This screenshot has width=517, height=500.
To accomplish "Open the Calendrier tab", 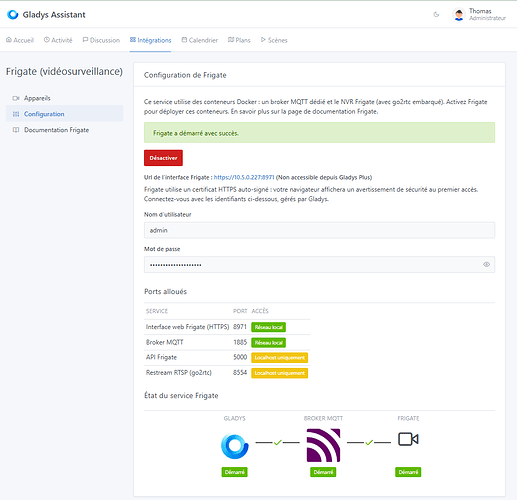I will pos(200,40).
